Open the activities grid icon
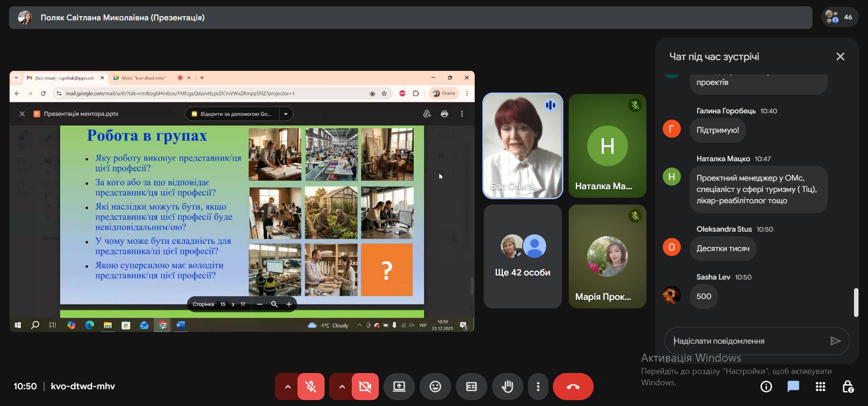Viewport: 868px width, 406px height. (820, 387)
